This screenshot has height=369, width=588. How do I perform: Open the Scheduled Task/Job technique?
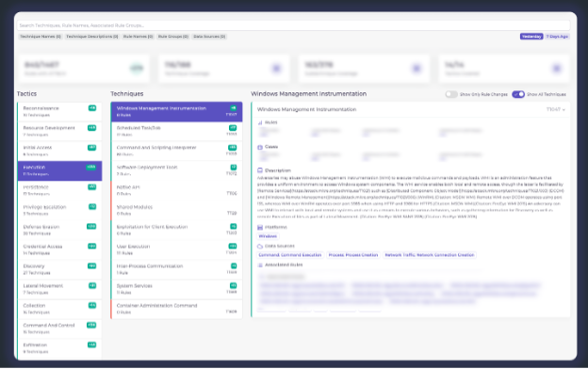(176, 131)
